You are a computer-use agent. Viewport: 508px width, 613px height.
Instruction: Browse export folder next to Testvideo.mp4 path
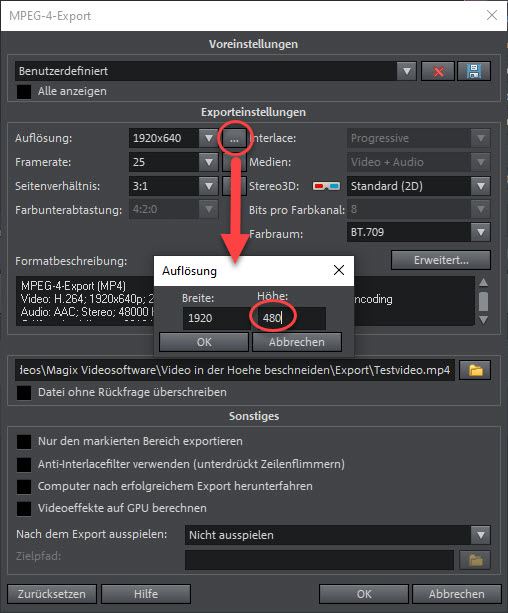(x=475, y=370)
